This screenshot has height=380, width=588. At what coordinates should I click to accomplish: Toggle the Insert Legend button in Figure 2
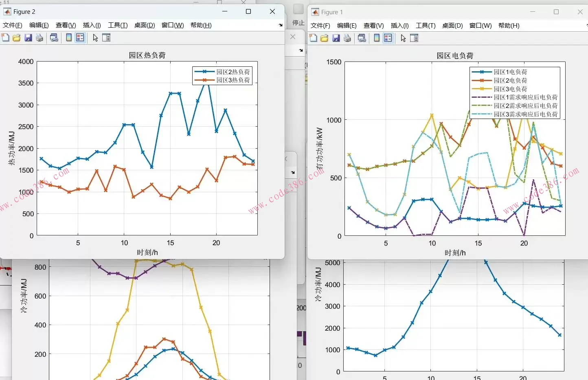80,38
